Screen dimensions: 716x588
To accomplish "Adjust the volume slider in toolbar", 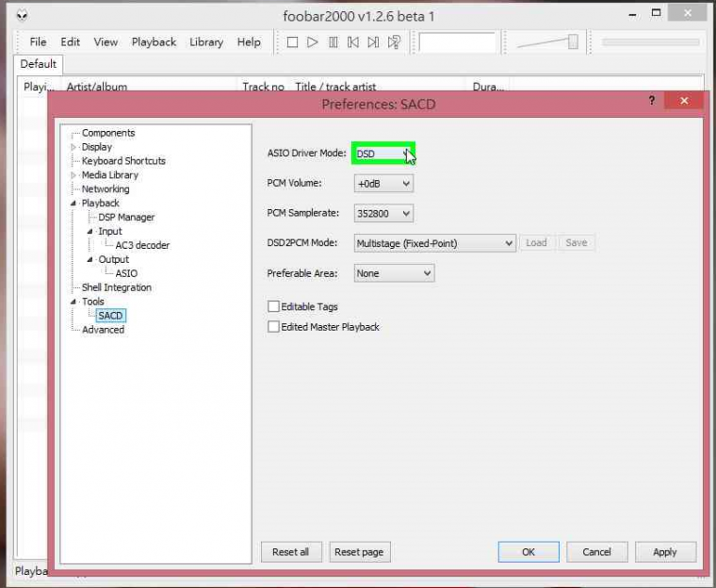I will click(572, 41).
